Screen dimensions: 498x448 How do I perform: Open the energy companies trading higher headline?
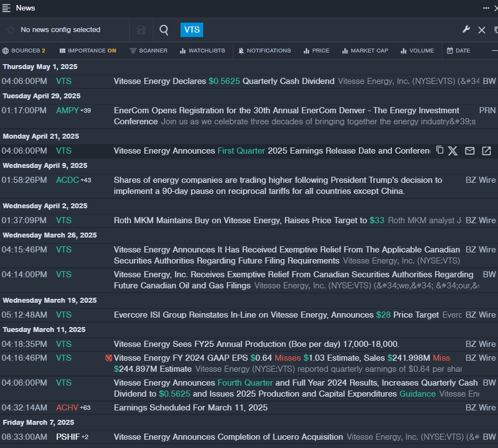(x=278, y=185)
